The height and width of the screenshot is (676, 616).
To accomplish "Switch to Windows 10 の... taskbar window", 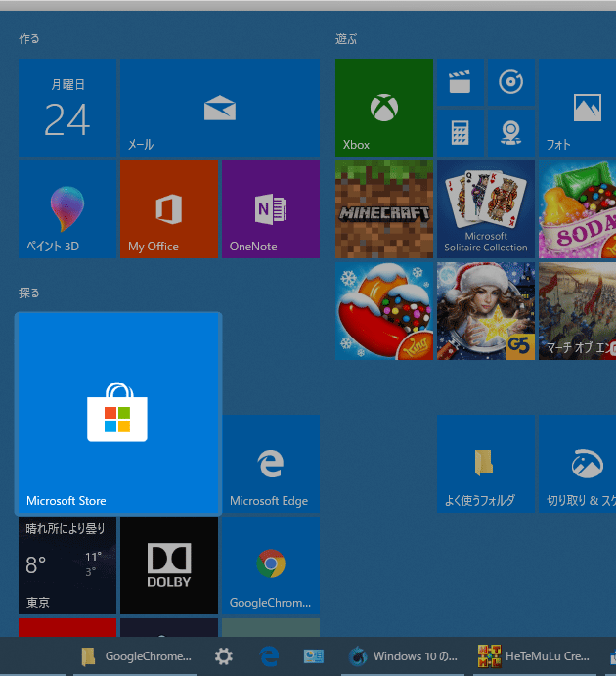I will coord(402,656).
